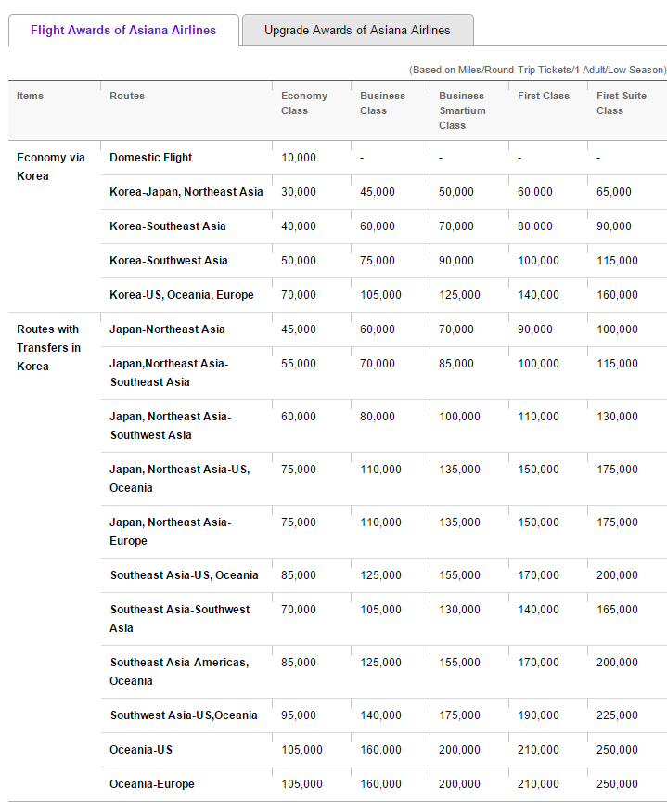667x812 pixels.
Task: Select Japan,Northeast Asia-Southeast Asia route
Action: (x=169, y=373)
